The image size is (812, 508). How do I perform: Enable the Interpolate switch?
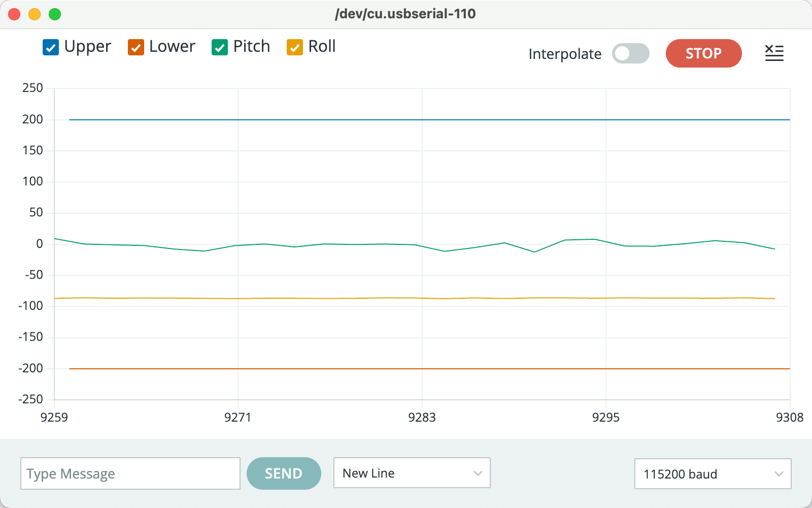pos(630,53)
